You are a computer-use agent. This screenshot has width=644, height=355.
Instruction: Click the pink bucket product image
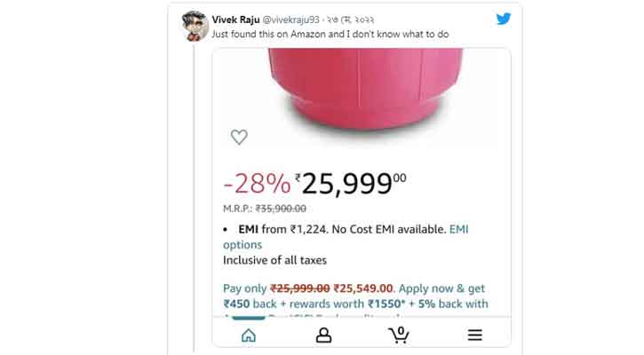(x=366, y=88)
